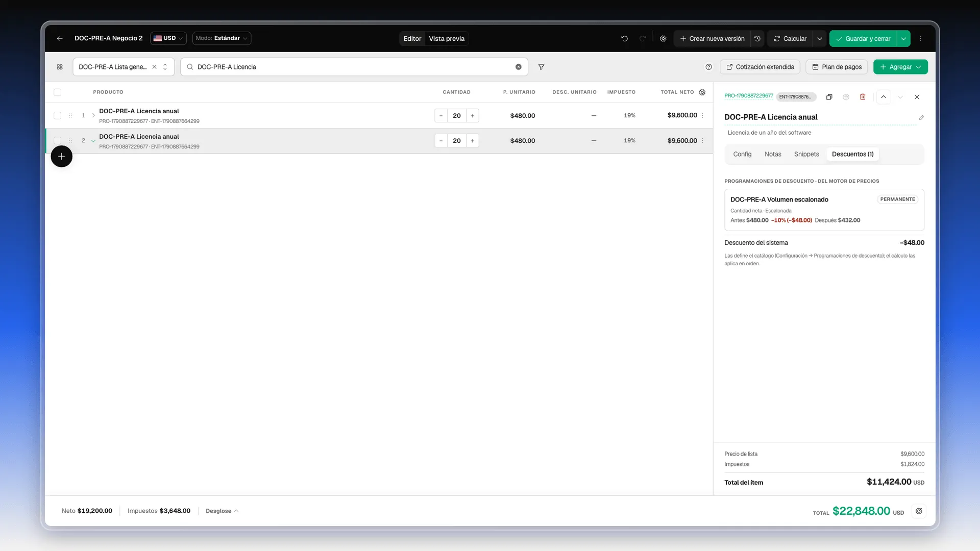Delete item with red trash icon

(863, 97)
